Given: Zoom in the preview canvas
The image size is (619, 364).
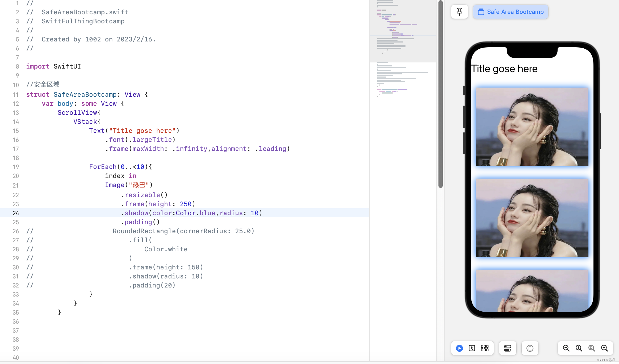Looking at the screenshot, I should point(604,348).
